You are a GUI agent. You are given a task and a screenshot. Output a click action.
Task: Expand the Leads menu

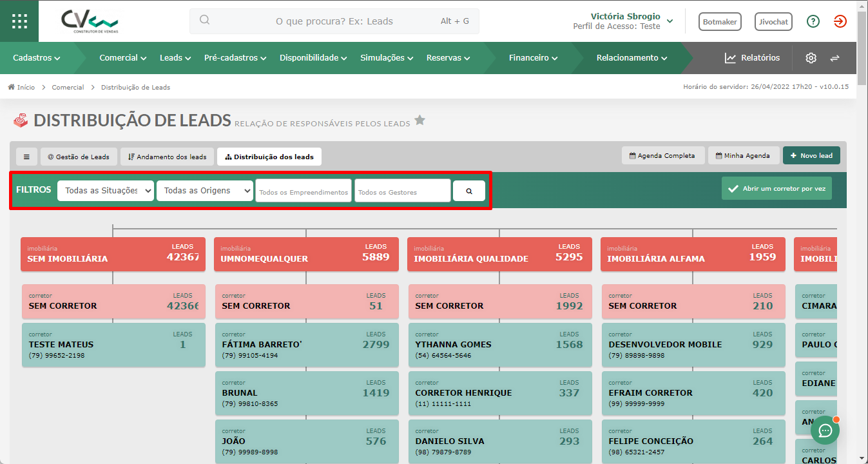click(175, 58)
